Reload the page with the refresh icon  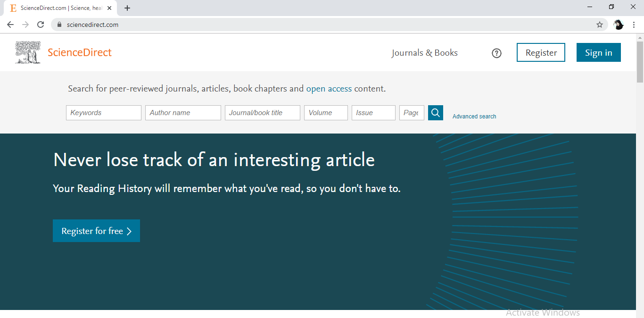click(x=41, y=24)
